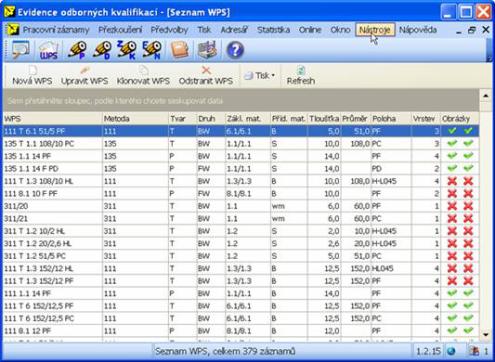This screenshot has height=362, width=495.
Task: Click the app icon in menu bar
Action: click(13, 30)
